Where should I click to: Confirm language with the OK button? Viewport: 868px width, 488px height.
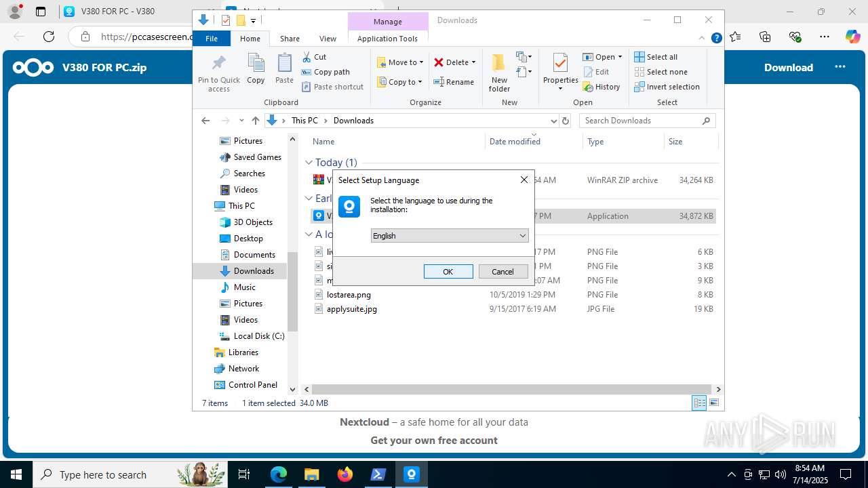[x=448, y=271]
